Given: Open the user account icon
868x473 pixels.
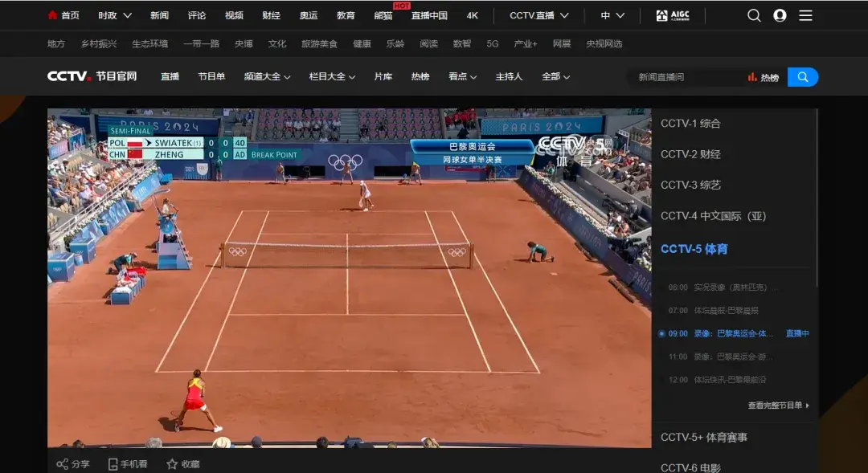Looking at the screenshot, I should coord(780,15).
